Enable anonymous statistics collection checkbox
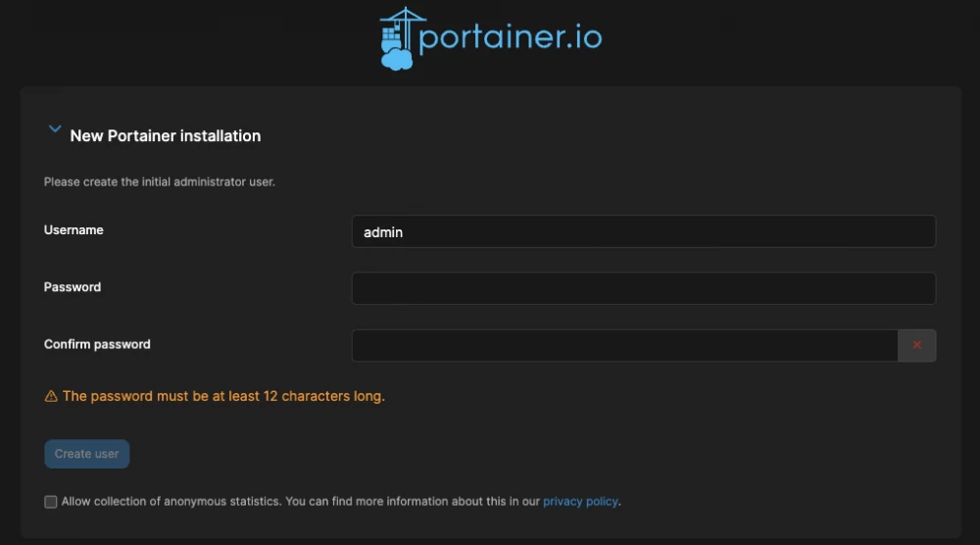Image resolution: width=980 pixels, height=545 pixels. coord(51,502)
